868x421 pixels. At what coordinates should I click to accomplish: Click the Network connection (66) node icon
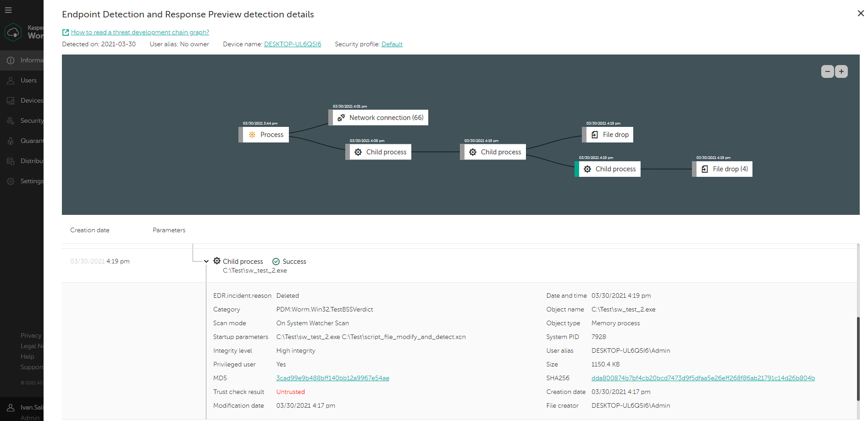coord(341,118)
